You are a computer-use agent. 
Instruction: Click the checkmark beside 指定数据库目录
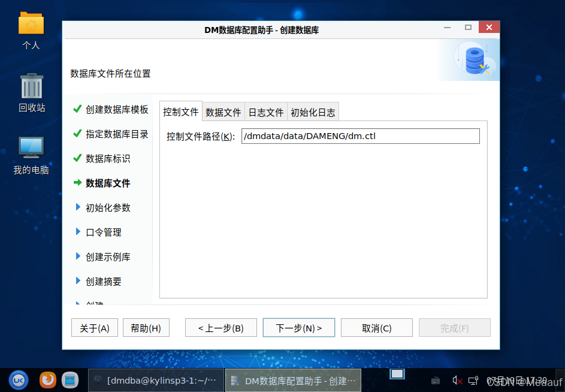(x=77, y=134)
